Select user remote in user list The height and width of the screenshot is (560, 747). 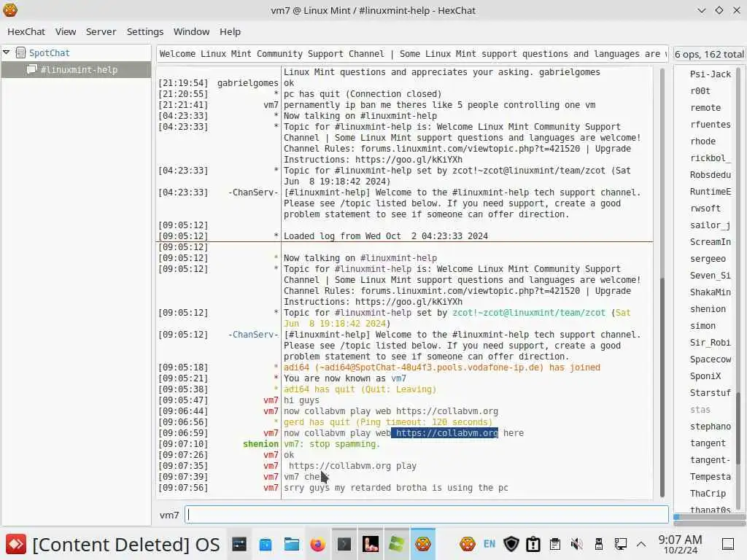[x=705, y=108]
